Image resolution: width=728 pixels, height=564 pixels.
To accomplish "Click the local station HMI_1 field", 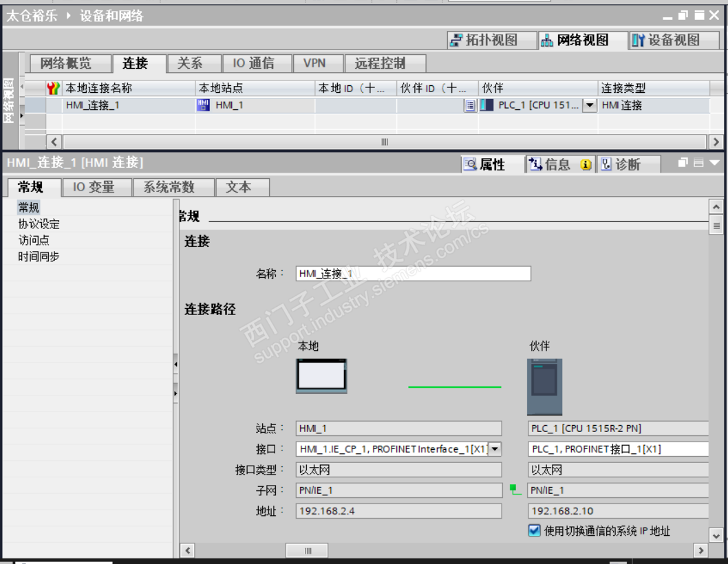I will (x=398, y=429).
